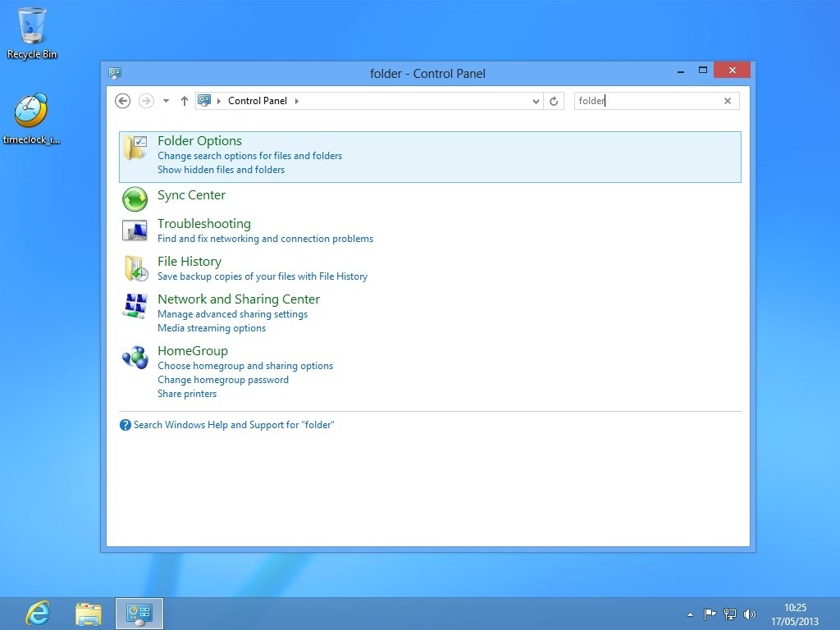
Task: Open Recycle Bin desktop icon
Action: (32, 33)
